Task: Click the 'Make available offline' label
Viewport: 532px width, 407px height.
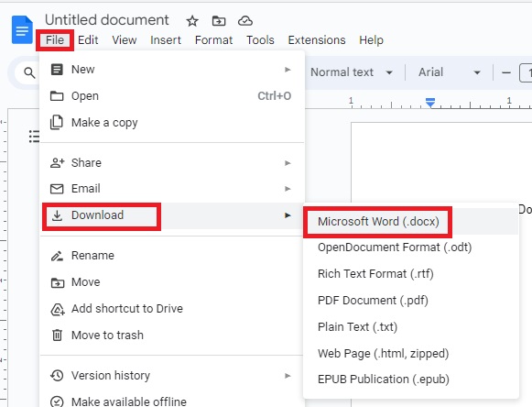Action: click(x=129, y=401)
